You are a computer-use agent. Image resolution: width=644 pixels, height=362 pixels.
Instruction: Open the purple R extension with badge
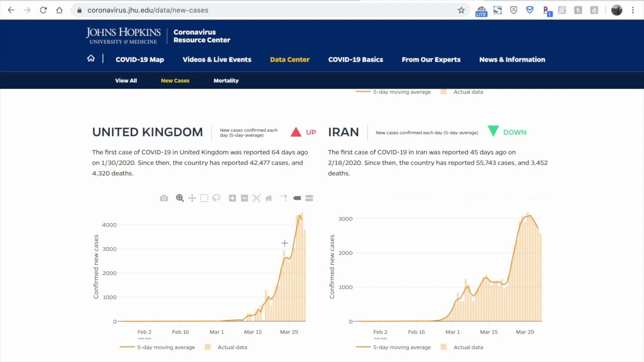tap(547, 11)
